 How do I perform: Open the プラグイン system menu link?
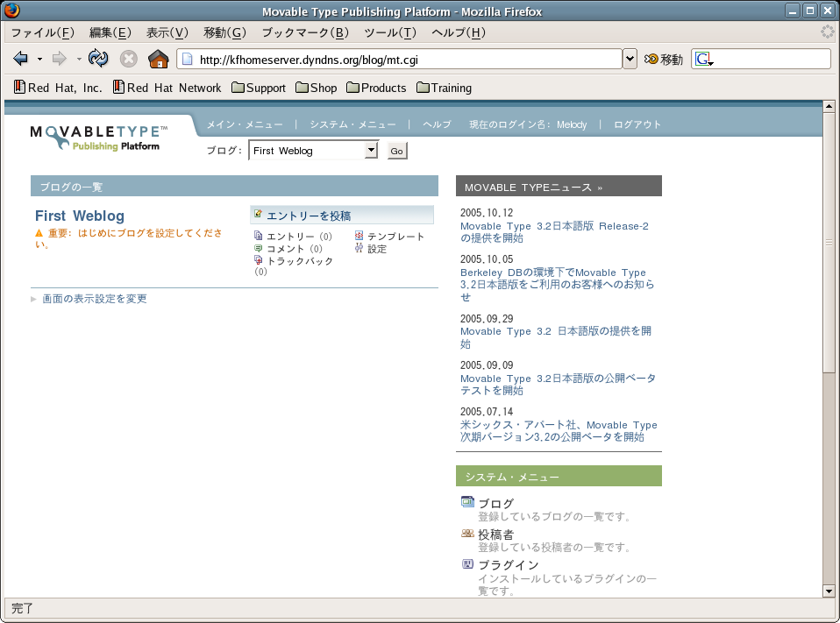pos(509,564)
